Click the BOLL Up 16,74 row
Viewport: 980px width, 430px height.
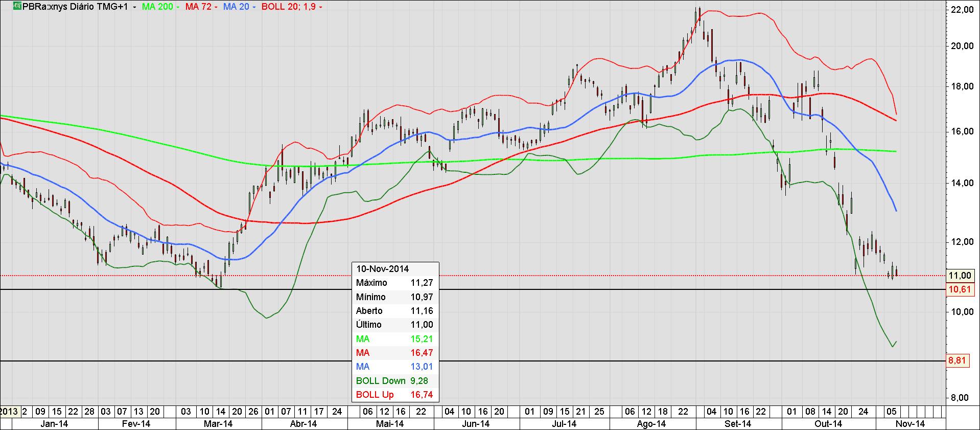pos(395,395)
